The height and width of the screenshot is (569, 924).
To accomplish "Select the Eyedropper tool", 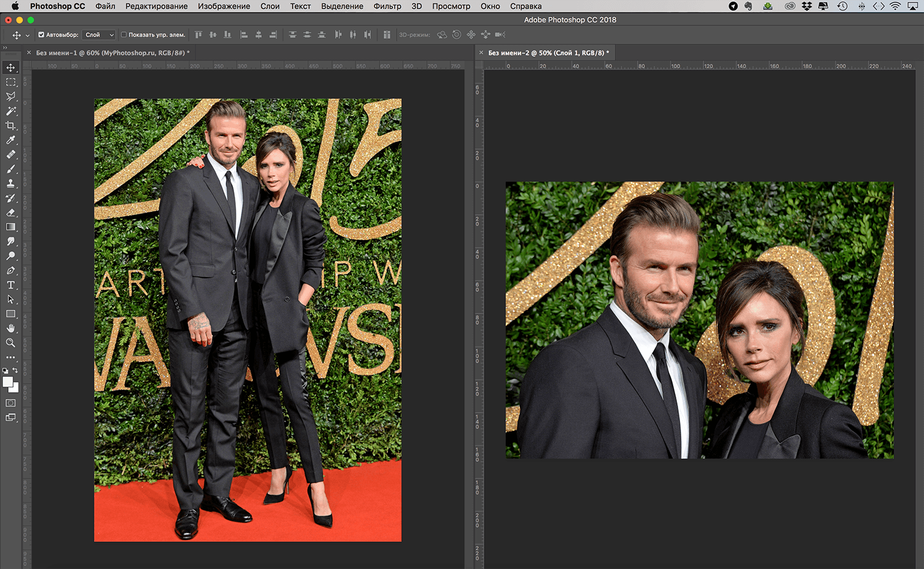I will tap(10, 140).
